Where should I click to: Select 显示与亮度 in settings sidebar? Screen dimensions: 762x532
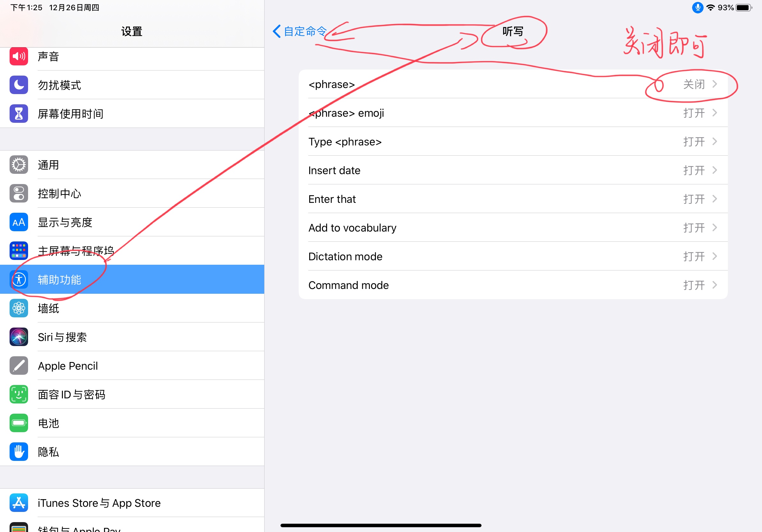click(x=132, y=222)
